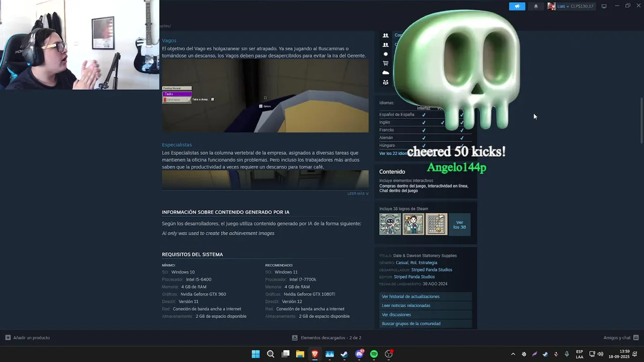Click the Steam Cloud feature icon

385,73
